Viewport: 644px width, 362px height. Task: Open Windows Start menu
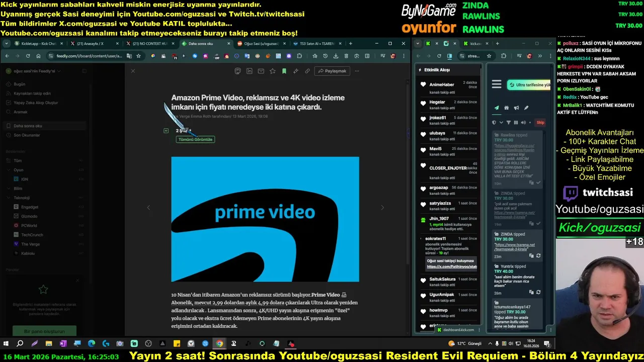pos(6,343)
